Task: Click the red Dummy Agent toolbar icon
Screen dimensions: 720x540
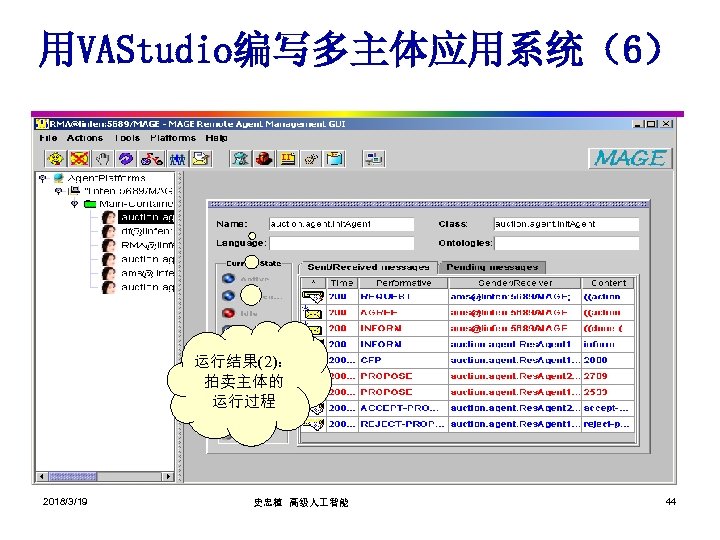Action: pos(264,159)
